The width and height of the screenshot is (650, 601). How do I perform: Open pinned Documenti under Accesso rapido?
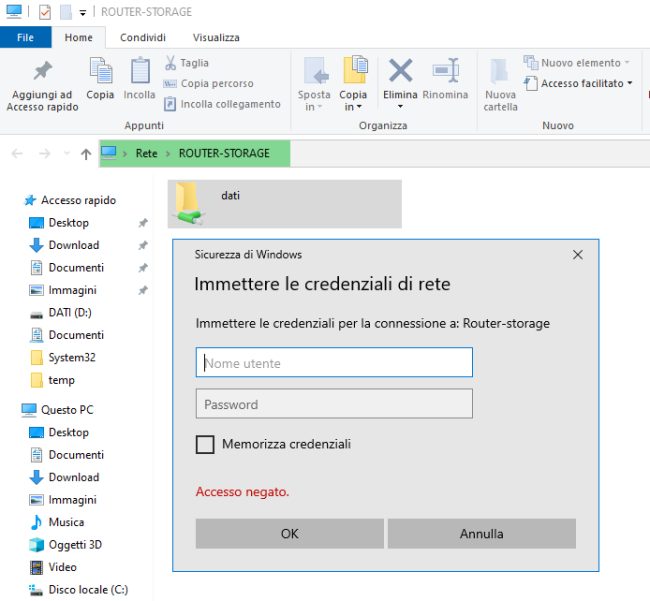(76, 267)
